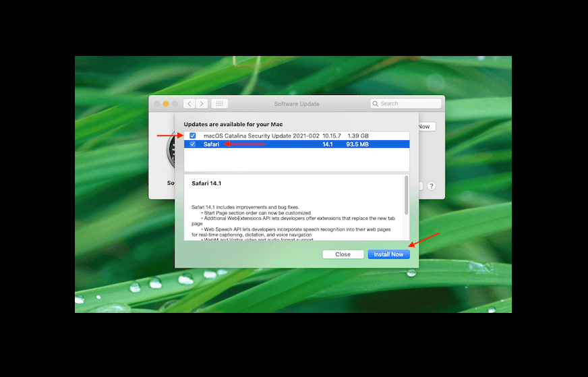Click the Safari 14.1 release notes heading
Image resolution: width=588 pixels, height=377 pixels.
click(206, 183)
